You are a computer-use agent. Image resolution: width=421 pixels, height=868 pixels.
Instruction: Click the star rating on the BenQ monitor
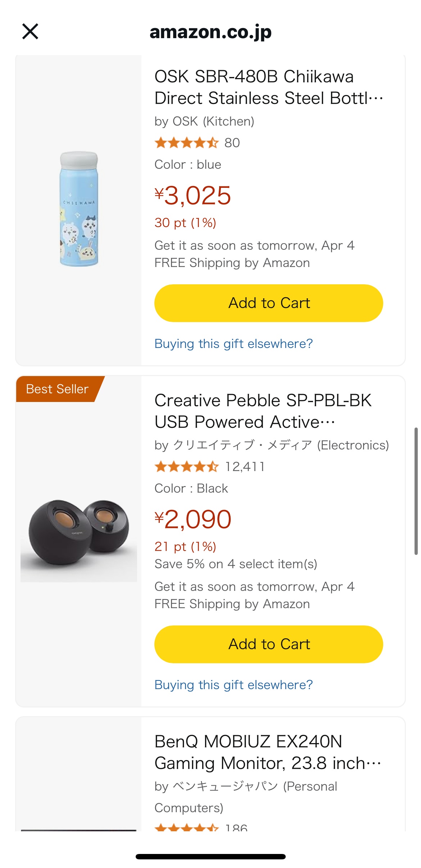coord(187,828)
